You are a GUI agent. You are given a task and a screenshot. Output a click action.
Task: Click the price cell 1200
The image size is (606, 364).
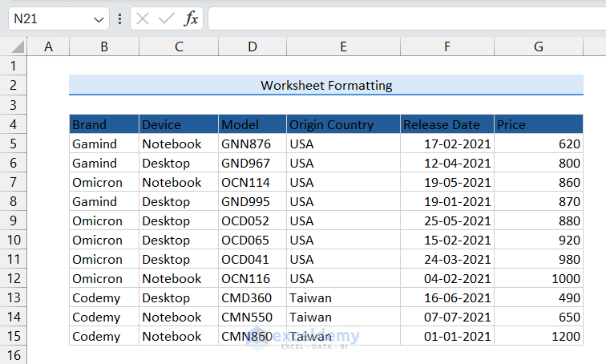pyautogui.click(x=539, y=336)
